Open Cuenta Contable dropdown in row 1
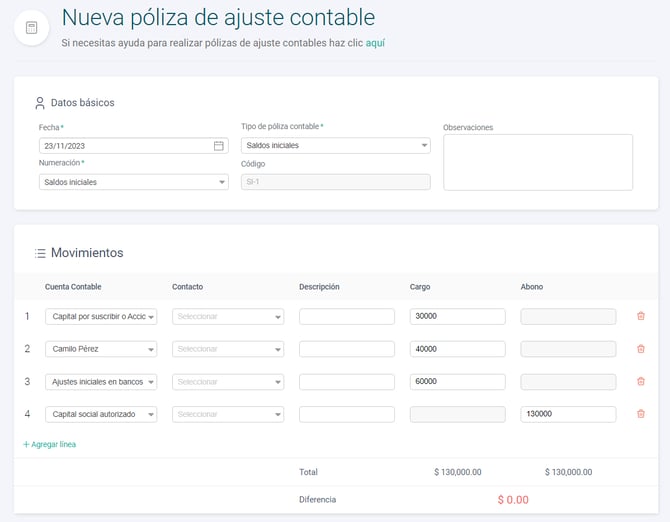The width and height of the screenshot is (670, 522). tap(101, 317)
